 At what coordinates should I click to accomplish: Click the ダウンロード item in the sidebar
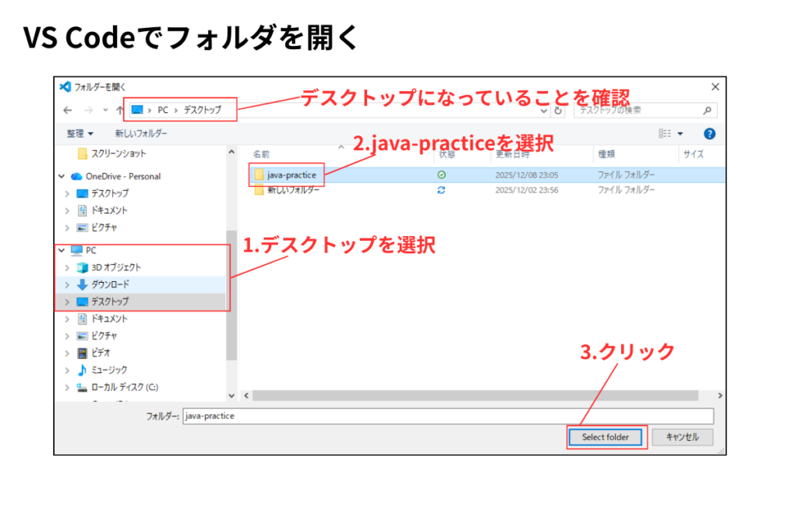click(110, 284)
